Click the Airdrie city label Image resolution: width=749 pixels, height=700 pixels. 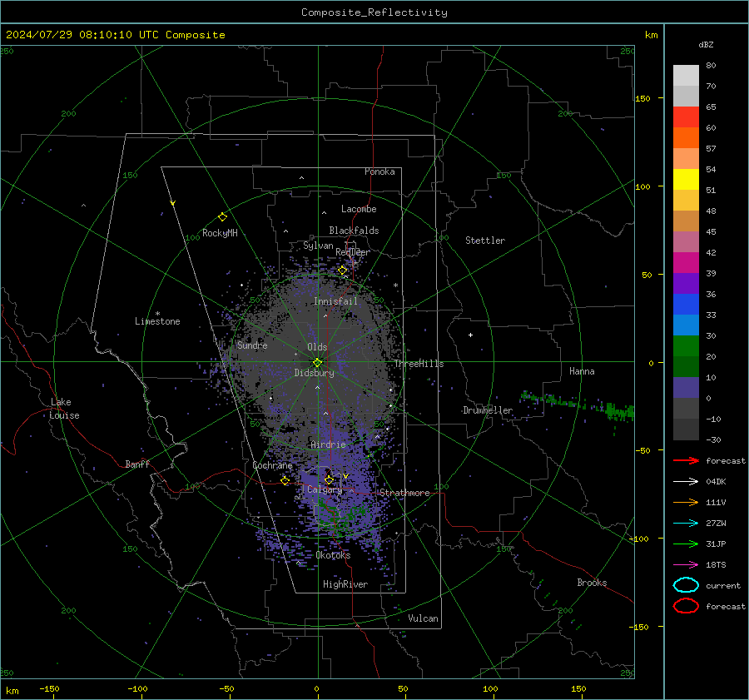click(x=328, y=444)
